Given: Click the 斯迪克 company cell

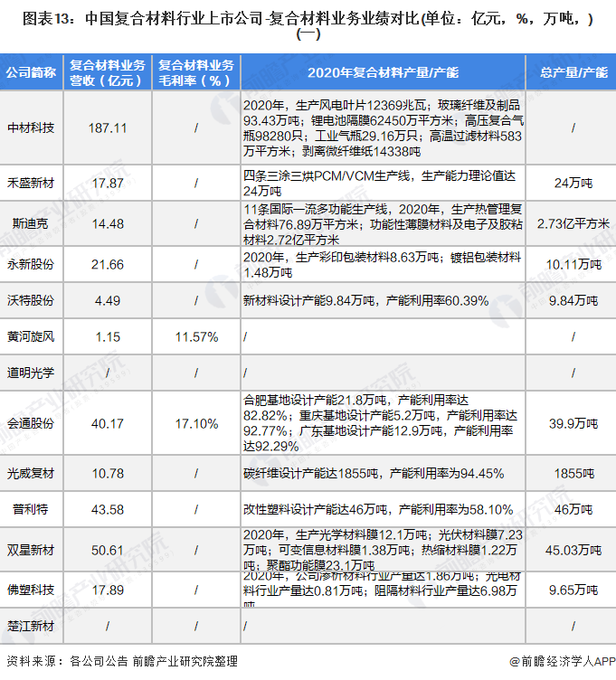Looking at the screenshot, I should [31, 223].
